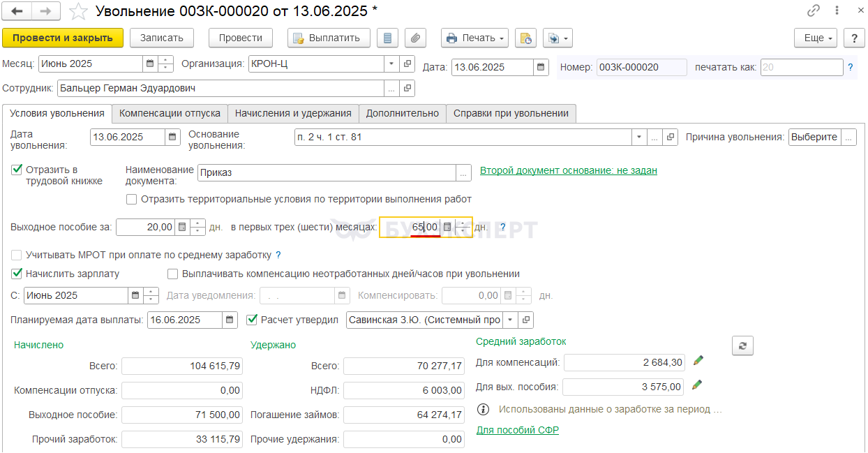Open calendar for Дата field

(x=541, y=68)
